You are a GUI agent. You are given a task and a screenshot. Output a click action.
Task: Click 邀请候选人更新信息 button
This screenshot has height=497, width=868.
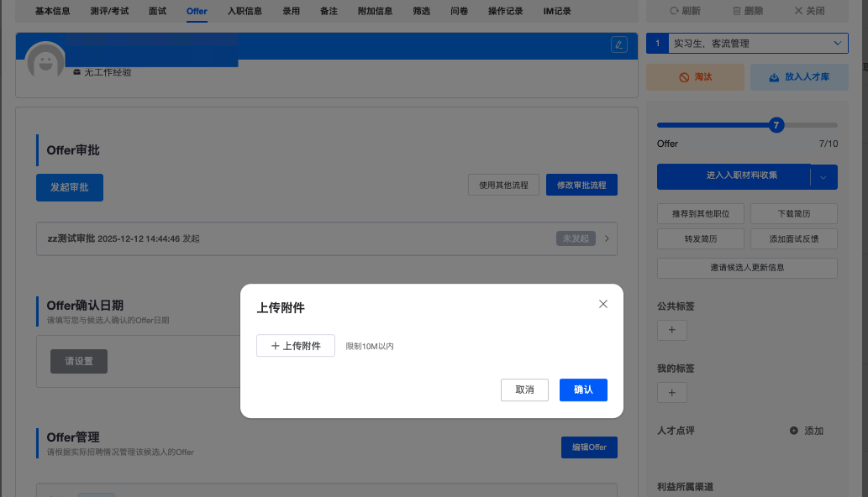[x=747, y=268]
